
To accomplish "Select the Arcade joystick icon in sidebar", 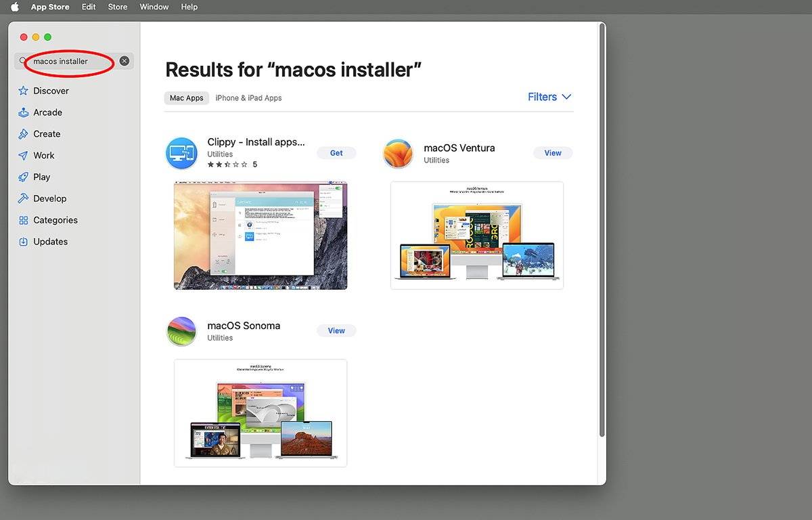I will pyautogui.click(x=24, y=112).
